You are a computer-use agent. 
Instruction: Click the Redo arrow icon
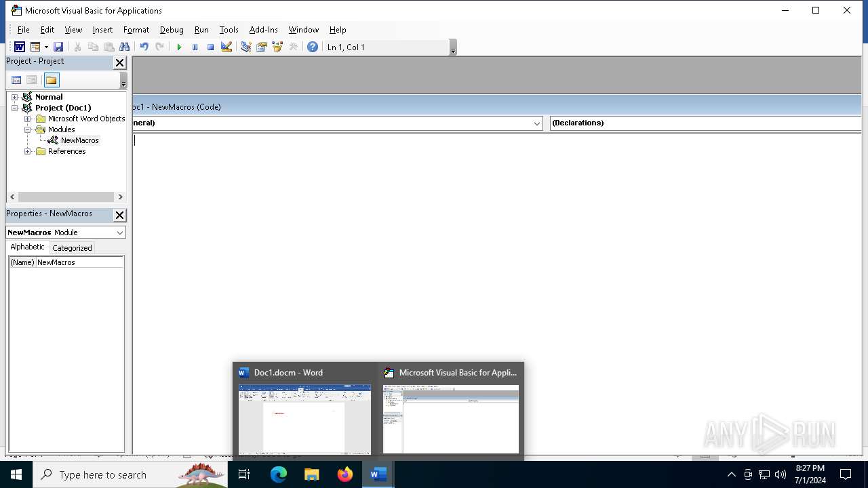click(159, 47)
